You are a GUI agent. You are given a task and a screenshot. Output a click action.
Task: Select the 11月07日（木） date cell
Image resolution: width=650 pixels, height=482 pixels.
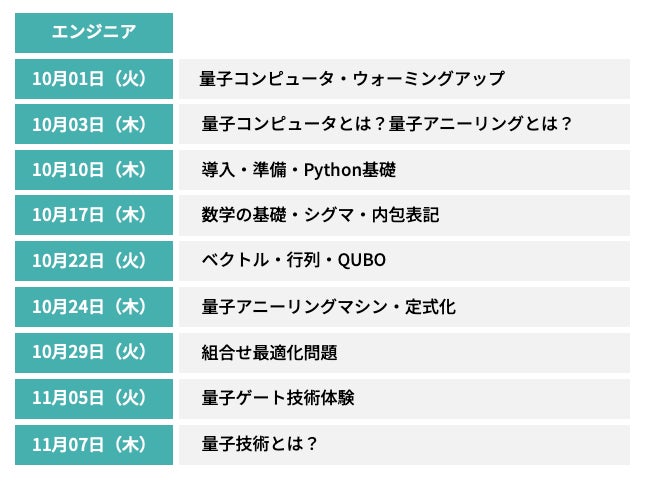[x=94, y=444]
